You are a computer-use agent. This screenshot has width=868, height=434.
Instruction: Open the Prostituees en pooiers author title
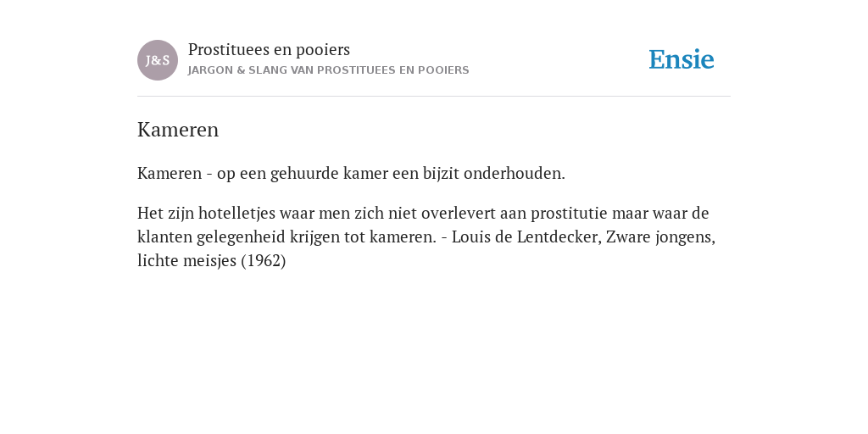(269, 49)
